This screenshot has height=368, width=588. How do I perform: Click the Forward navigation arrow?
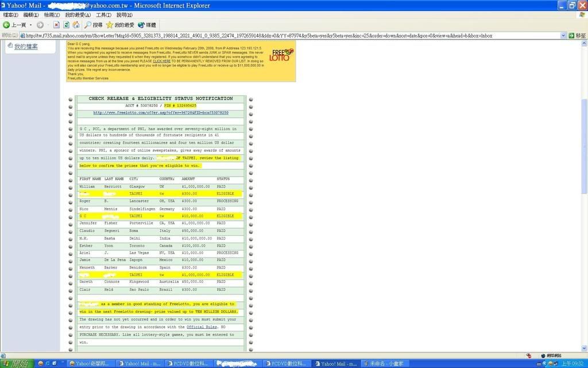click(x=40, y=25)
